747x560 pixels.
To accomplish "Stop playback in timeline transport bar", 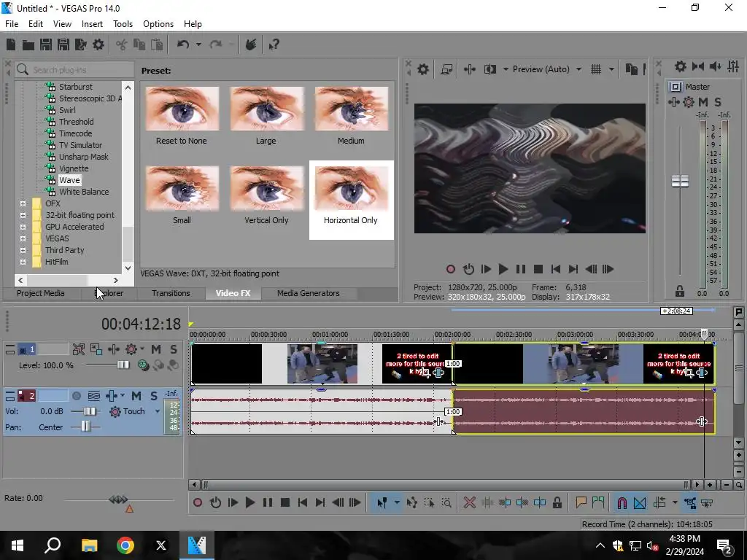I will [x=285, y=502].
